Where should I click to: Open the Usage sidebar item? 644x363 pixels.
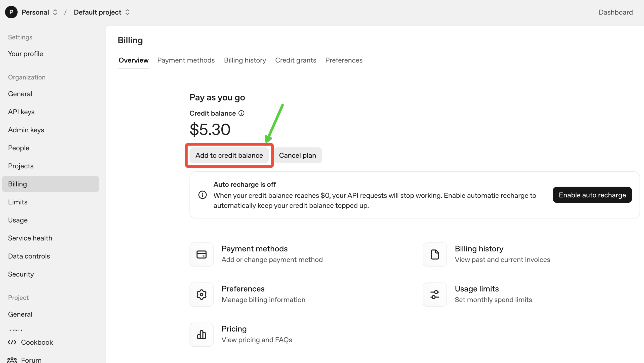coord(18,220)
